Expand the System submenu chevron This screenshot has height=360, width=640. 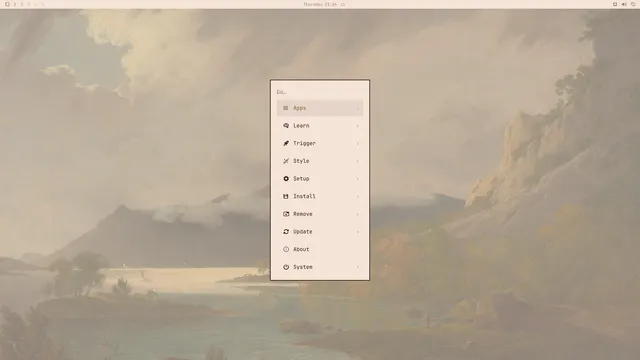358,267
